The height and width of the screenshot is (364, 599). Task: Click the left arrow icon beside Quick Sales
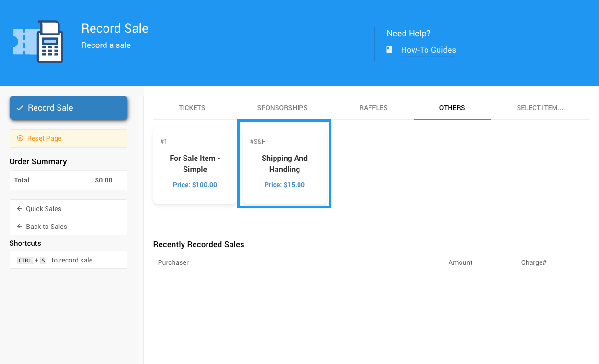[19, 209]
